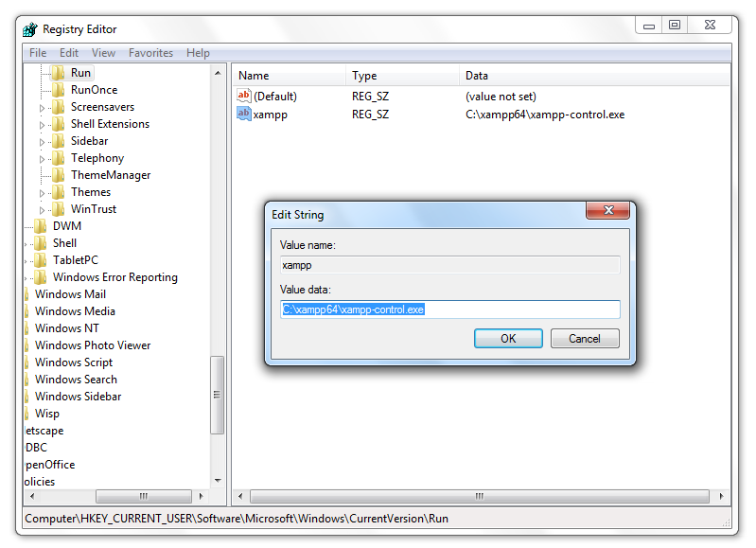The image size is (756, 548).
Task: Click the tree pane horizontal scroll left arrow
Action: pos(32,496)
